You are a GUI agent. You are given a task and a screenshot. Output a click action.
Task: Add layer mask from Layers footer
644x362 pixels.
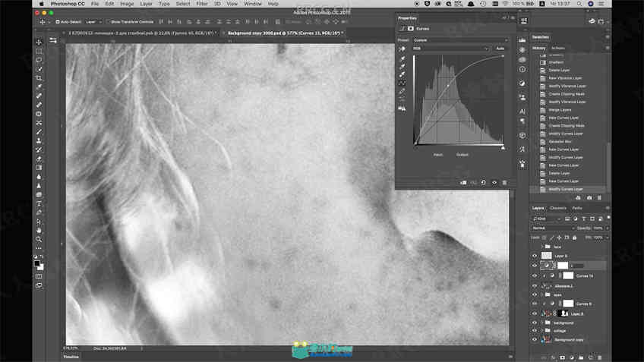(562, 357)
